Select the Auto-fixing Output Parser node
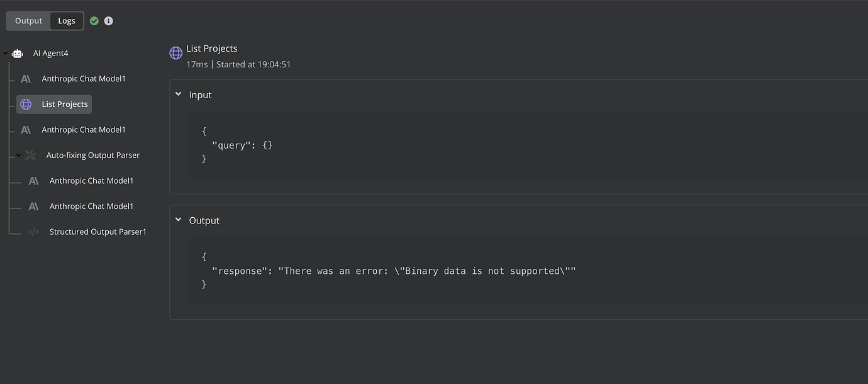868x384 pixels. coord(92,155)
